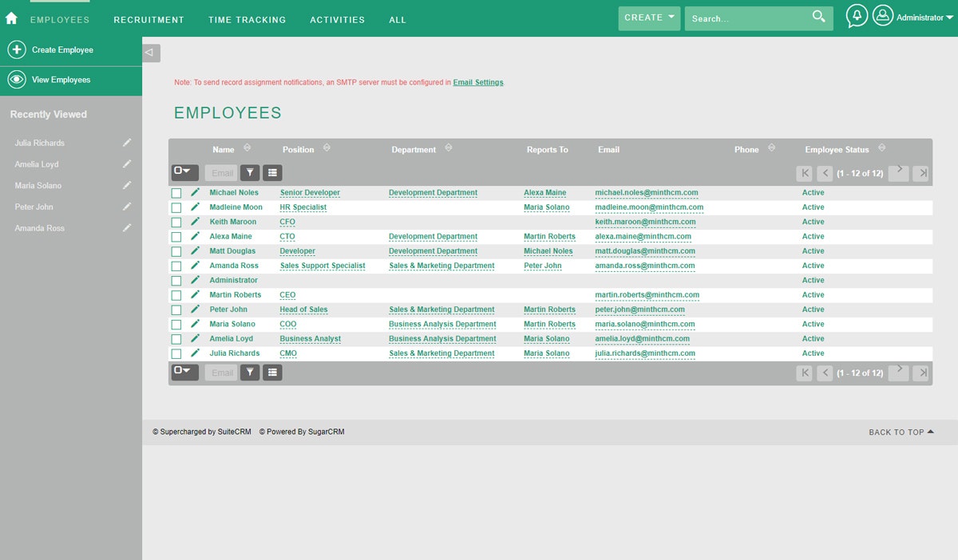This screenshot has width=958, height=560.
Task: Click the Create Employee plus icon
Action: point(17,49)
